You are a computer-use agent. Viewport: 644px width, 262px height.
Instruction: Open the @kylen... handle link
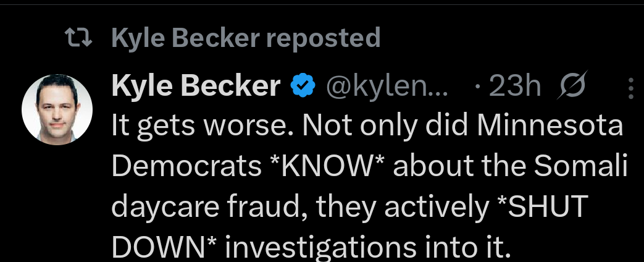click(x=387, y=87)
